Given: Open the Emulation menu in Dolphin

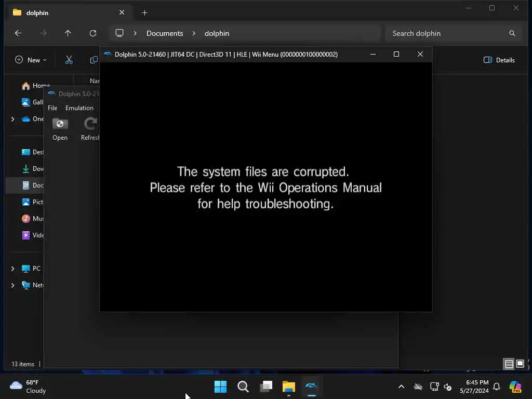Looking at the screenshot, I should pos(79,108).
